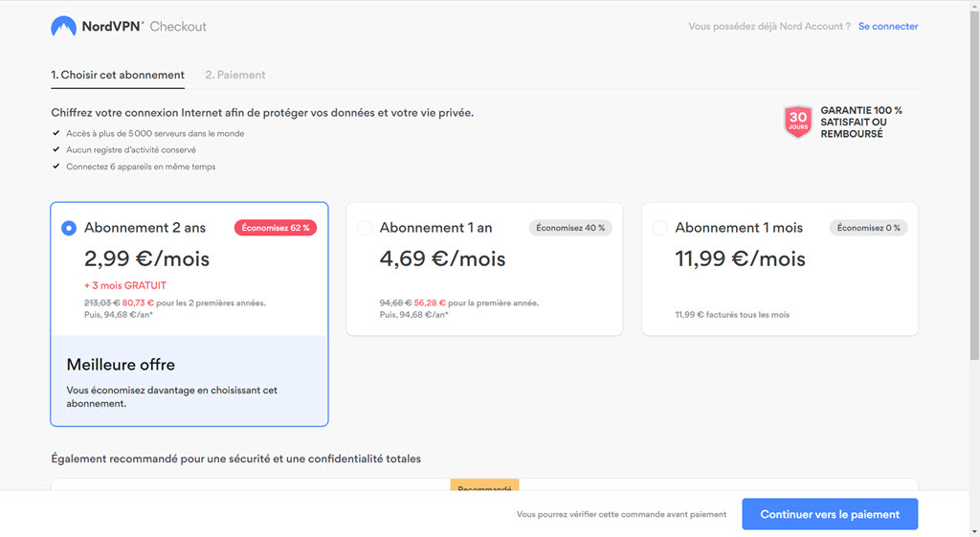Image resolution: width=980 pixels, height=537 pixels.
Task: Click the Économisez 40 % badge
Action: click(x=570, y=228)
